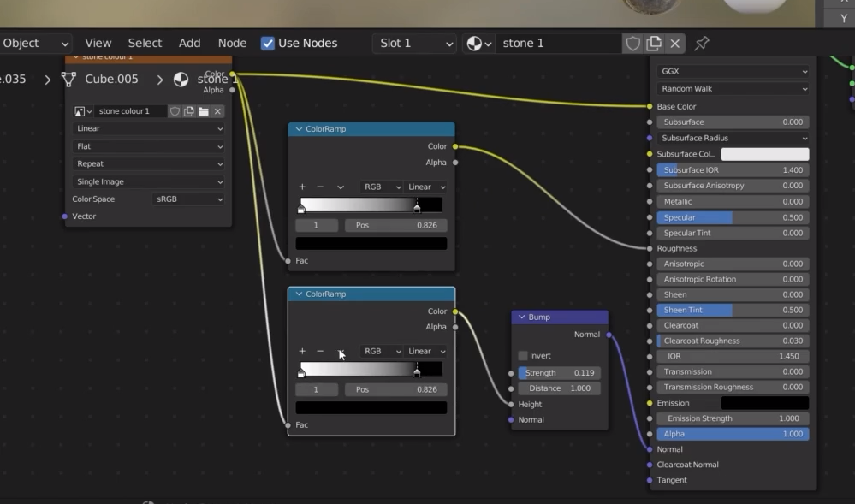Toggle the pin icon in node editor header
The height and width of the screenshot is (504, 855).
701,43
